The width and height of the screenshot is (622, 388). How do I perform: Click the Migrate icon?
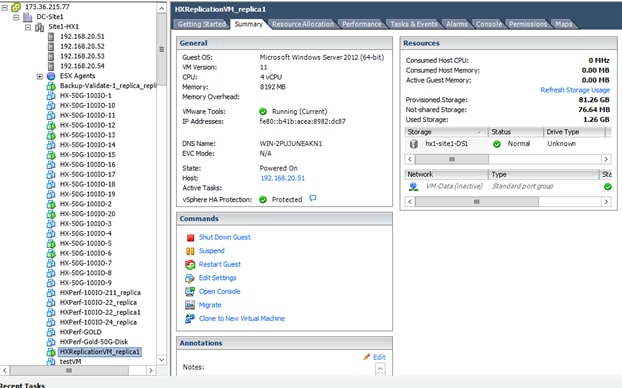190,305
